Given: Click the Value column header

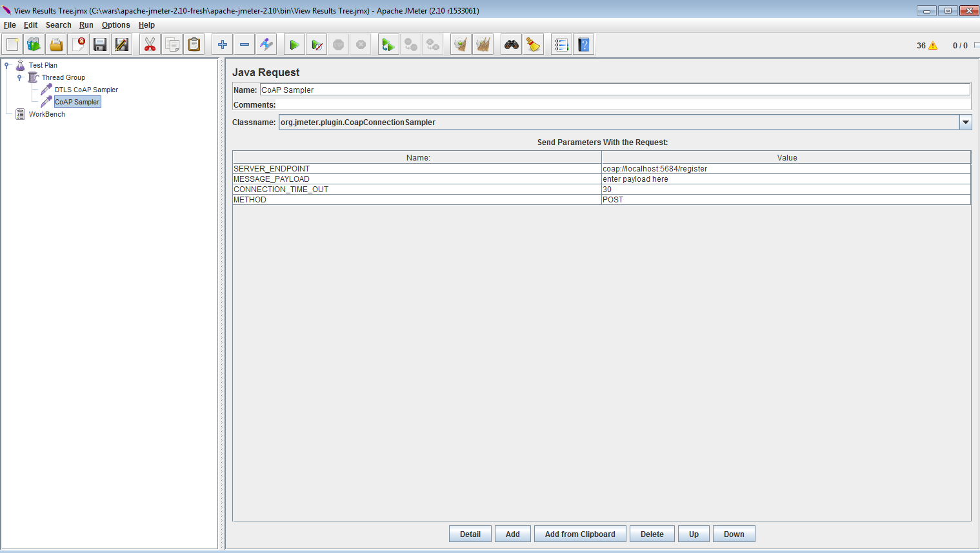Looking at the screenshot, I should coord(786,157).
